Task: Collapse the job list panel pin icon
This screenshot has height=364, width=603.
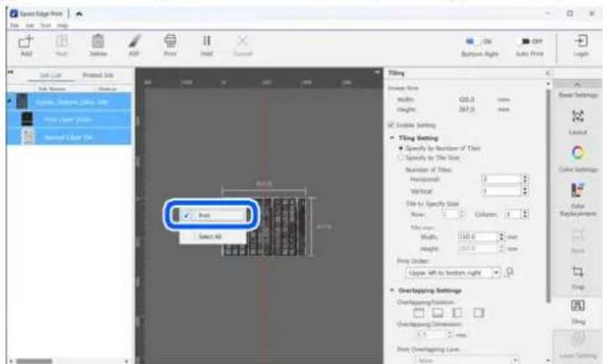Action: pos(11,72)
